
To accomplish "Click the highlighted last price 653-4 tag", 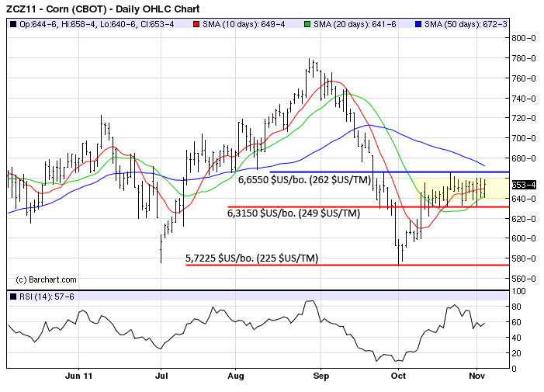I will pyautogui.click(x=525, y=185).
